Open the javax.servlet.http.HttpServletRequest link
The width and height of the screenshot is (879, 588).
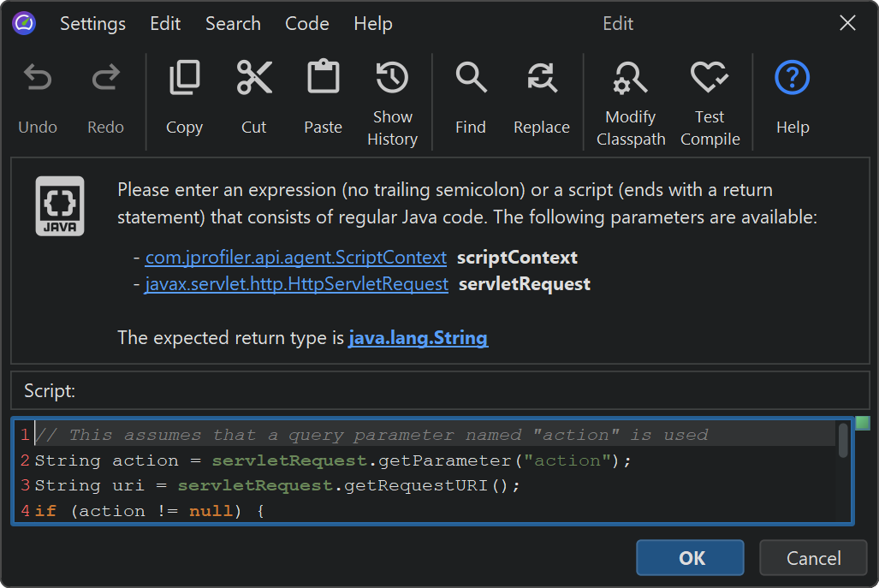296,284
